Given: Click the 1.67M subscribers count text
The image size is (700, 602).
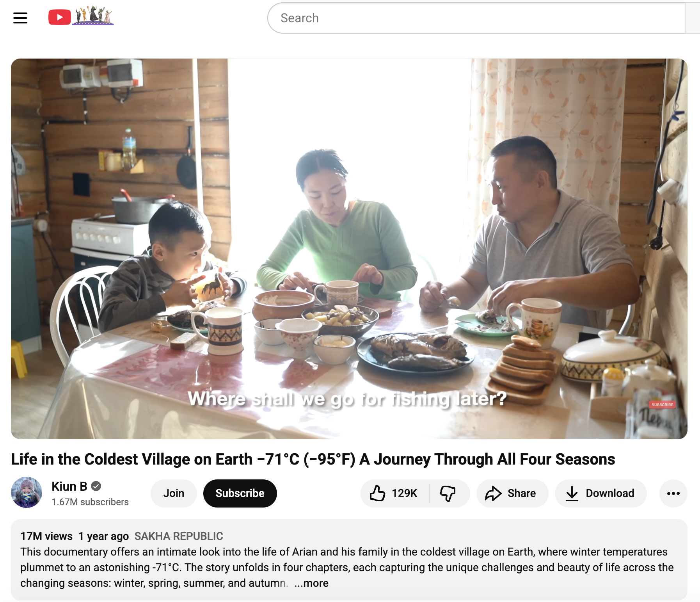Looking at the screenshot, I should click(90, 502).
